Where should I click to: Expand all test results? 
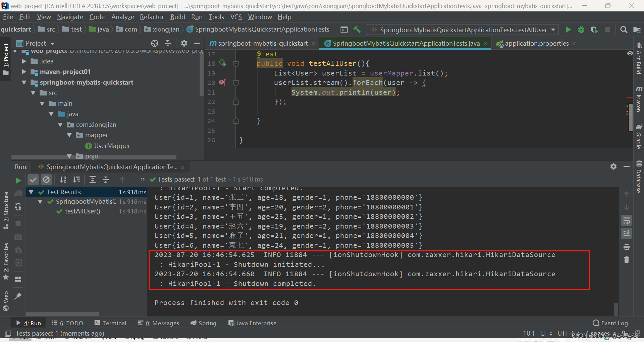(93, 180)
